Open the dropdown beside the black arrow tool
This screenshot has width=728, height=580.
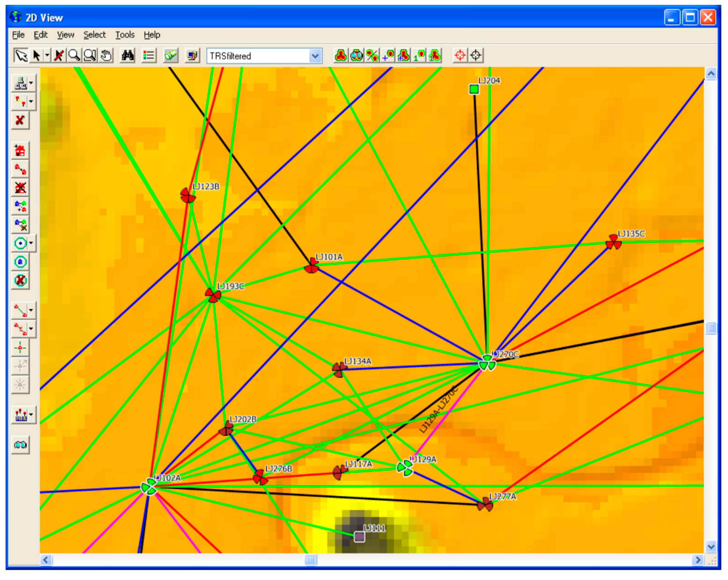(x=47, y=55)
